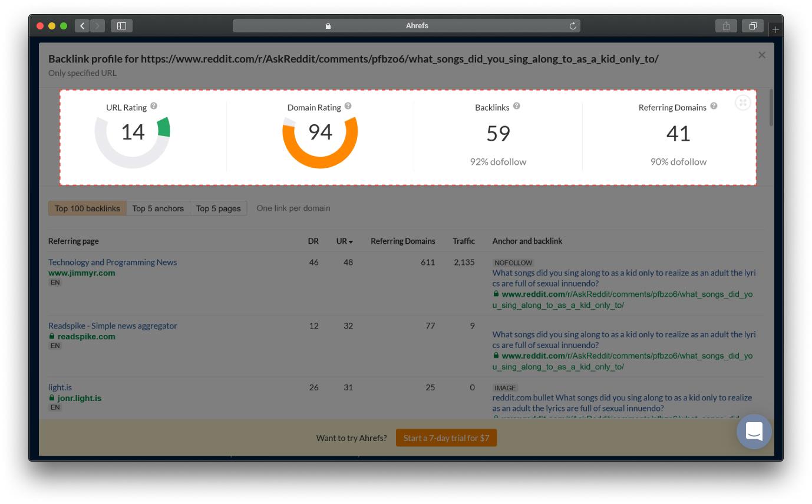Screen dimensions: 812x504
Task: Open a new Safari tab
Action: pos(775,29)
